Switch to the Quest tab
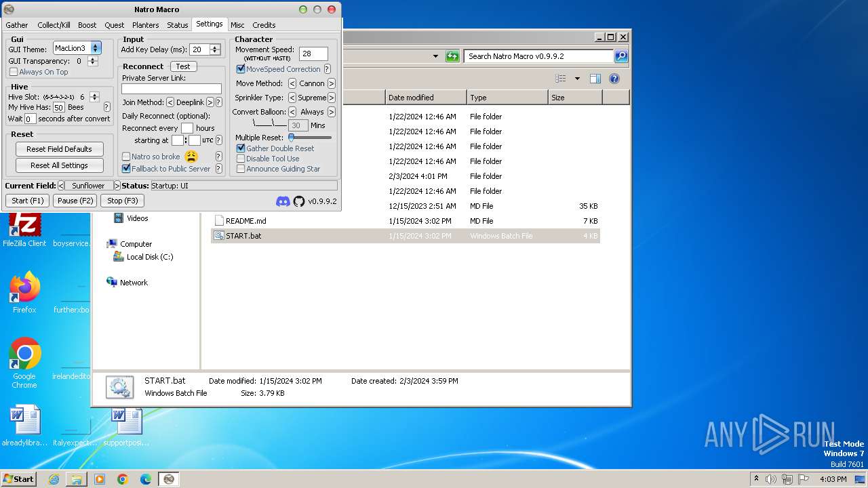Screen dimensions: 868x488 [x=114, y=25]
